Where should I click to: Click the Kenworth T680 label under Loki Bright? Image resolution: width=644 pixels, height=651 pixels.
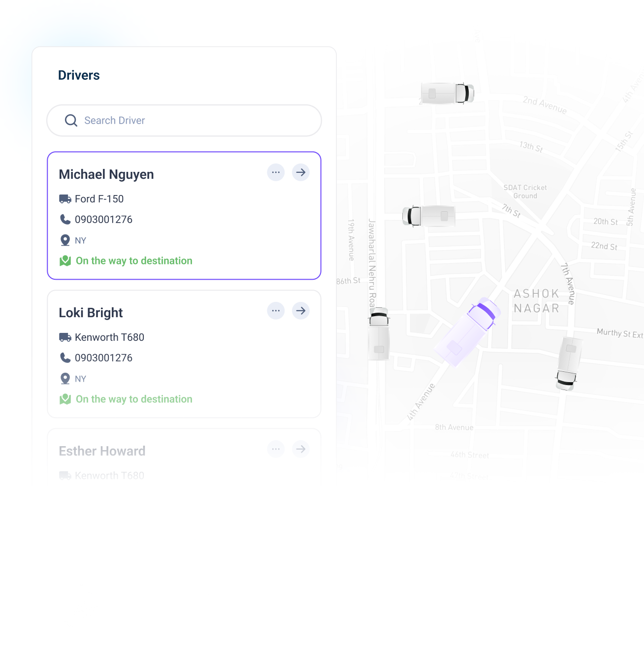coord(110,337)
